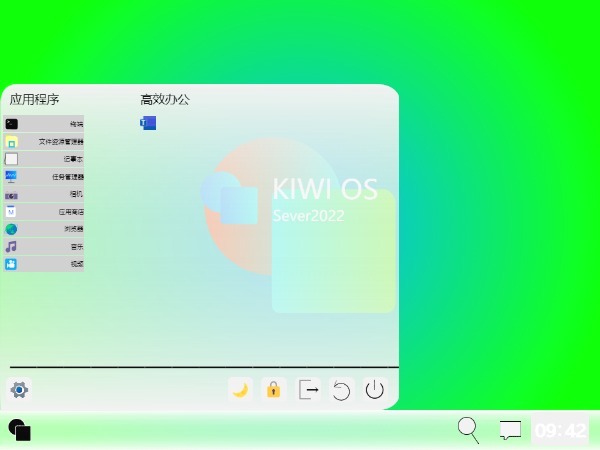Click the 09:42 taskbar clock

click(560, 431)
